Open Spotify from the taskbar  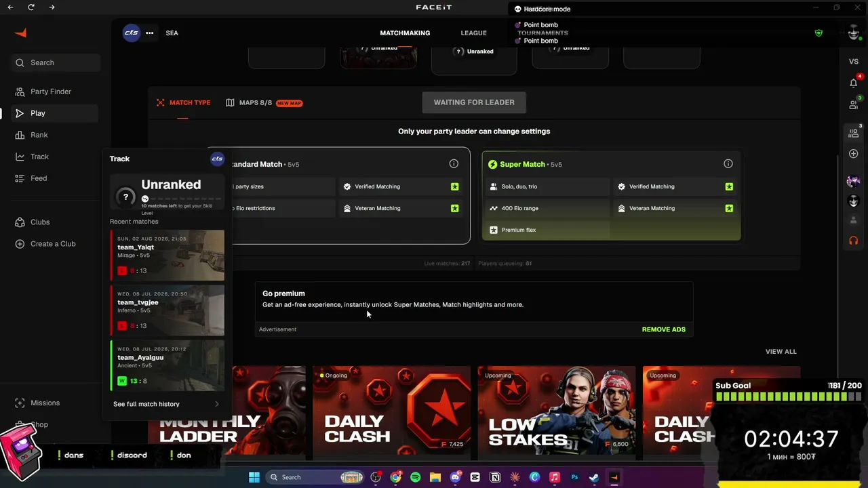click(x=415, y=477)
